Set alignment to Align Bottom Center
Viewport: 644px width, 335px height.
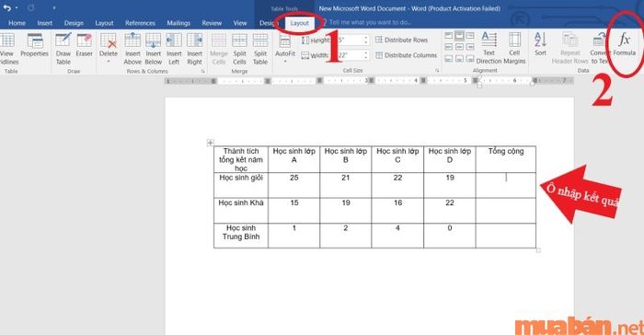click(x=459, y=59)
